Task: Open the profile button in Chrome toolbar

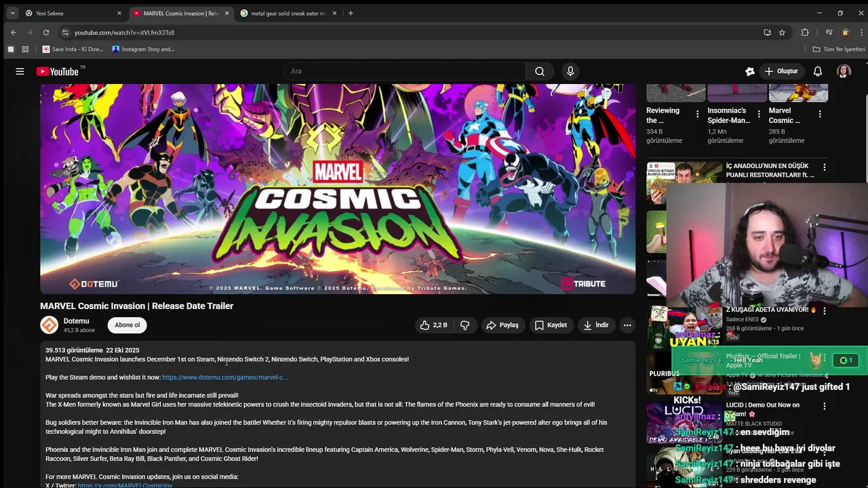Action: (845, 33)
